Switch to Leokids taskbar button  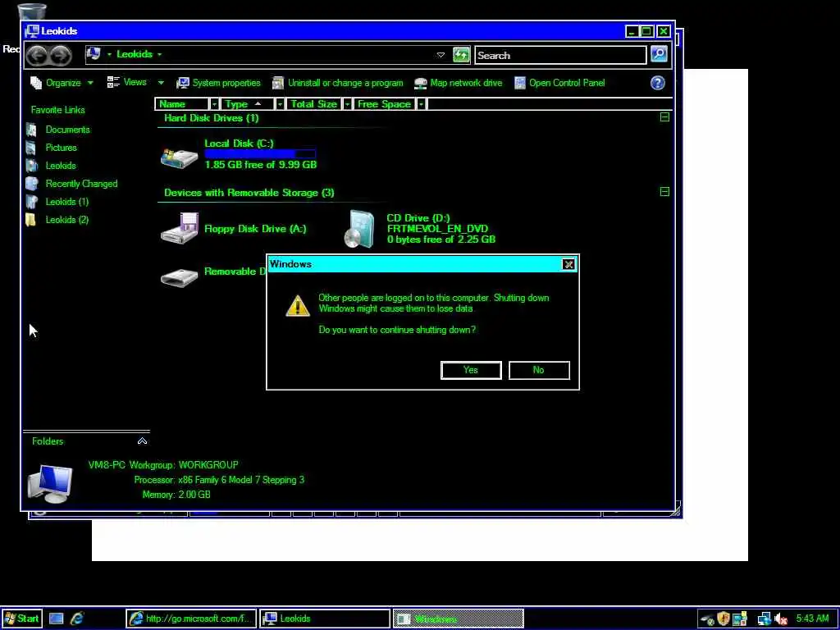[x=325, y=619]
